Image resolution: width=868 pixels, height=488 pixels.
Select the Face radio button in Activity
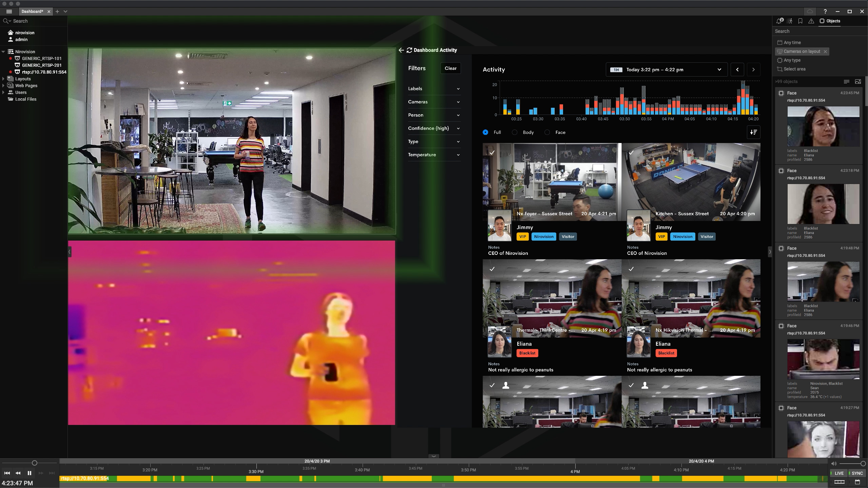tap(548, 132)
